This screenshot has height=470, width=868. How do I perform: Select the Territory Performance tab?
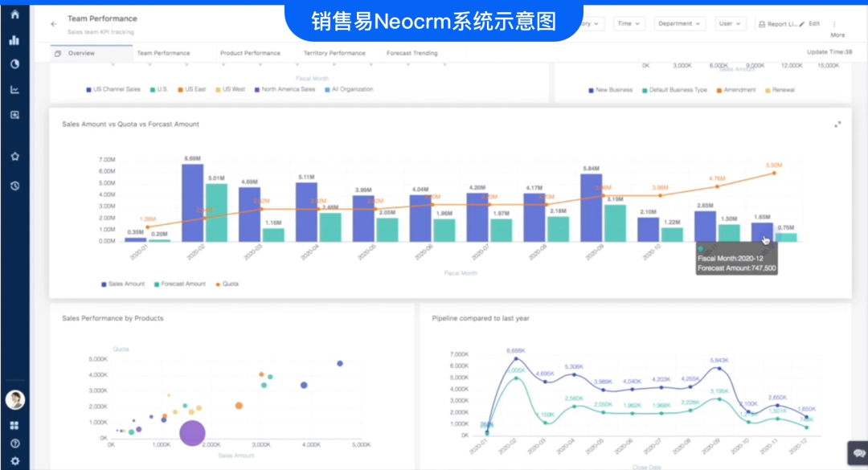point(334,53)
